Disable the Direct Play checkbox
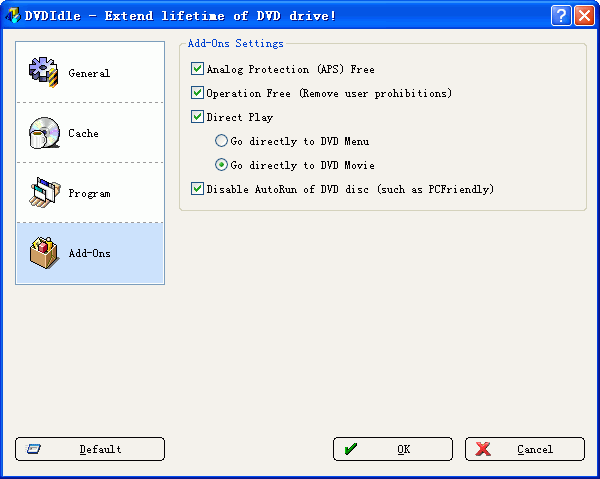Screen dimensions: 600x479 [197, 117]
